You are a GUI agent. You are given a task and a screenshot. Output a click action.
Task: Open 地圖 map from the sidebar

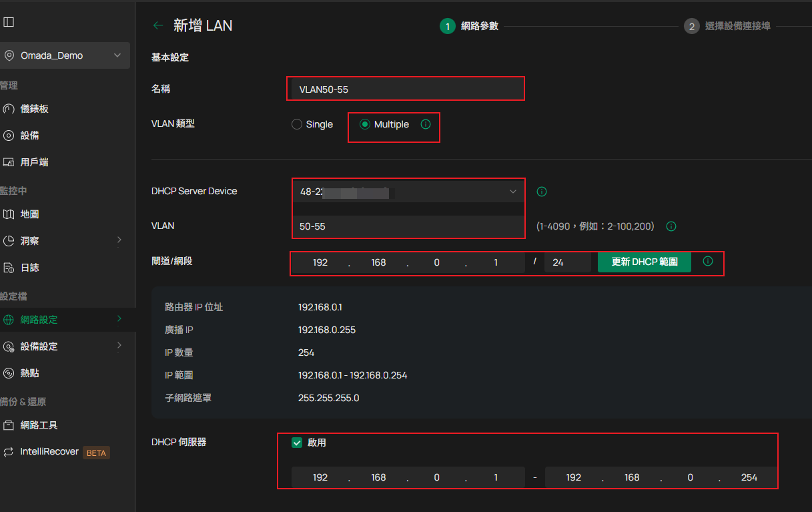point(29,214)
